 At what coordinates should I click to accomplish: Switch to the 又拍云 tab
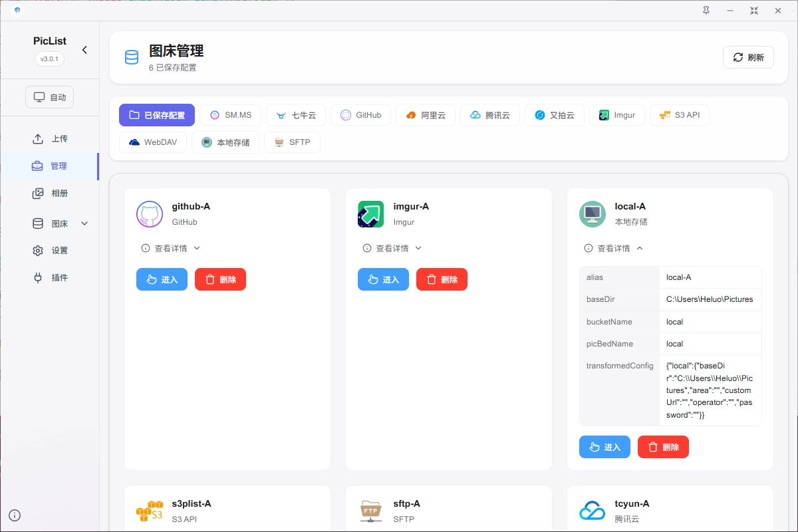point(555,115)
